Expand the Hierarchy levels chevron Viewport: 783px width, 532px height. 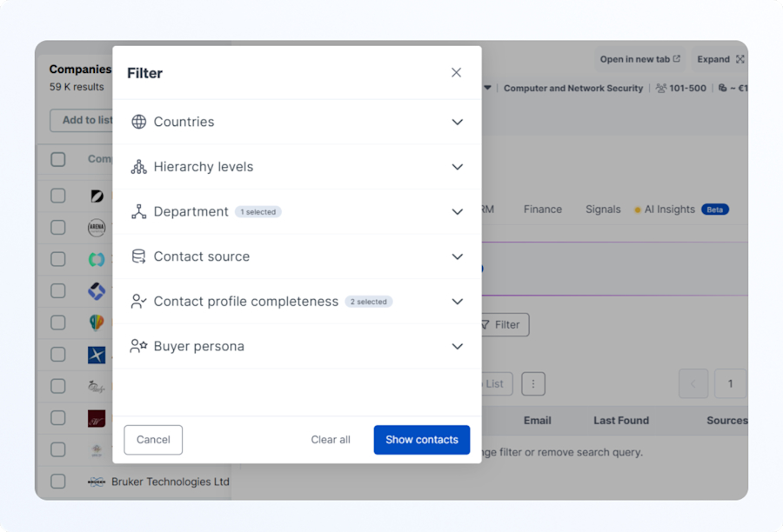tap(457, 167)
